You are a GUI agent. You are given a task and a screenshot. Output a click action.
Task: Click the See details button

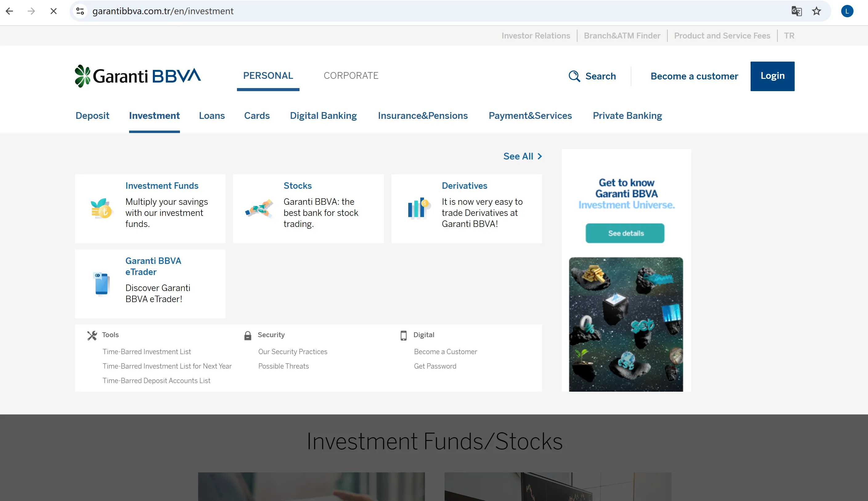[625, 233]
